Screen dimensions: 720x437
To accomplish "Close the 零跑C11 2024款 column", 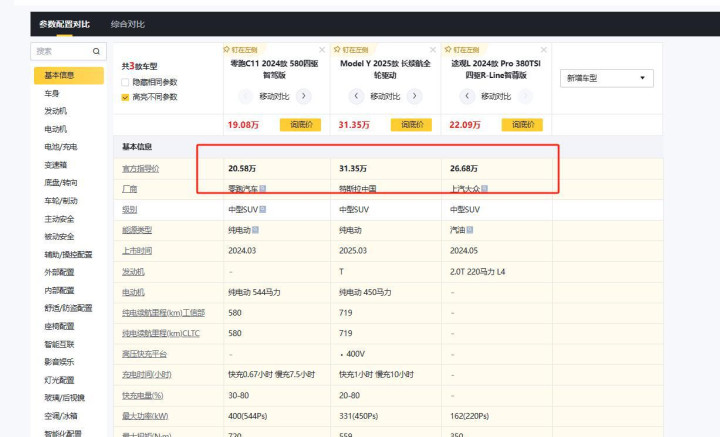I will (322, 50).
